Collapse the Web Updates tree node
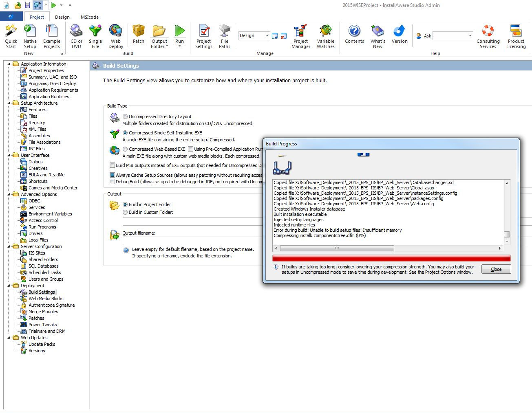The height and width of the screenshot is (413, 532). (9, 338)
